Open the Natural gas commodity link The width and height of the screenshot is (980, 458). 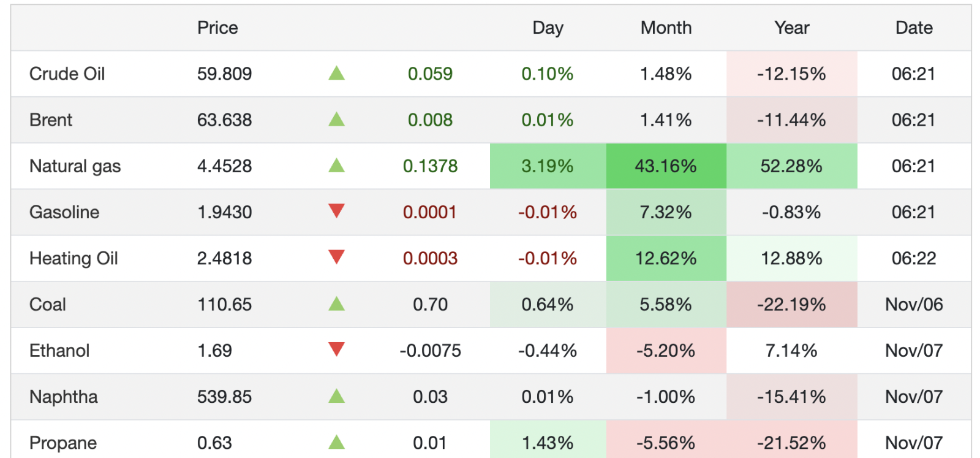(x=75, y=166)
